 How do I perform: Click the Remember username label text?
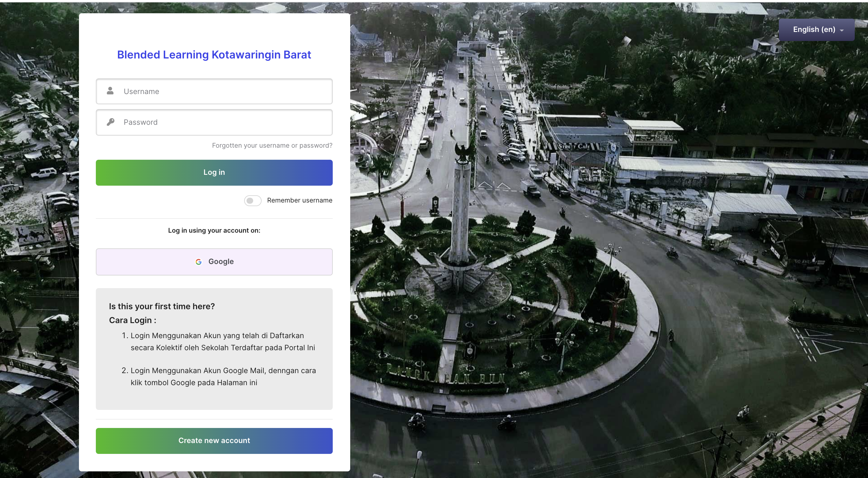click(299, 200)
